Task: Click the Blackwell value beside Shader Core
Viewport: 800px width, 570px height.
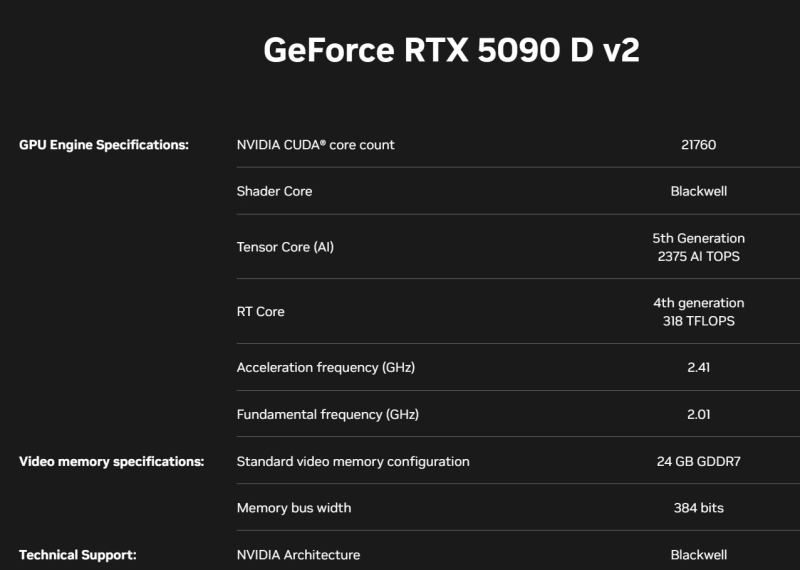Action: pos(698,191)
